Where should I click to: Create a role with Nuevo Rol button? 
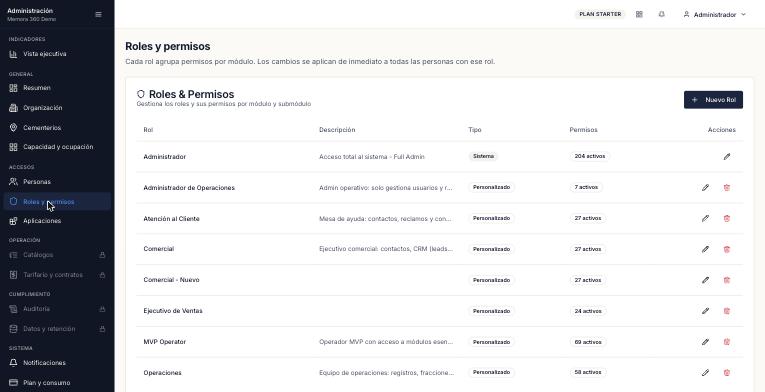coord(713,100)
